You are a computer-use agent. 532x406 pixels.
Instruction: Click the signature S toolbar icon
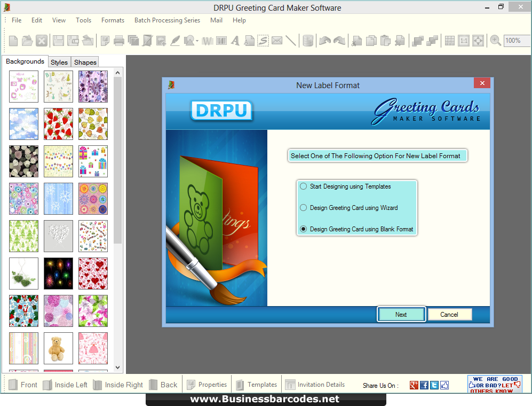point(263,41)
